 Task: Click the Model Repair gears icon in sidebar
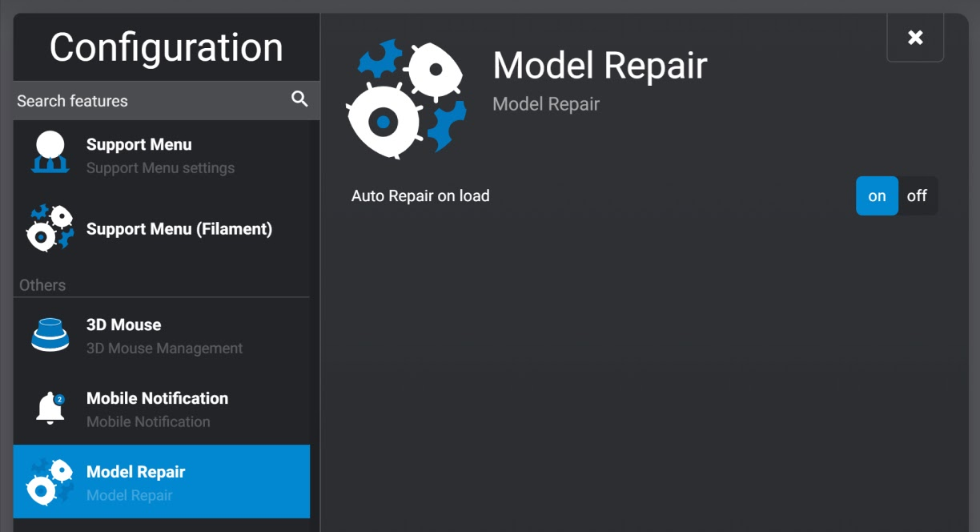[50, 482]
